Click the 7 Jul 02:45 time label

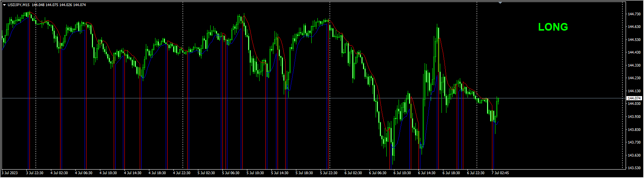pos(500,173)
